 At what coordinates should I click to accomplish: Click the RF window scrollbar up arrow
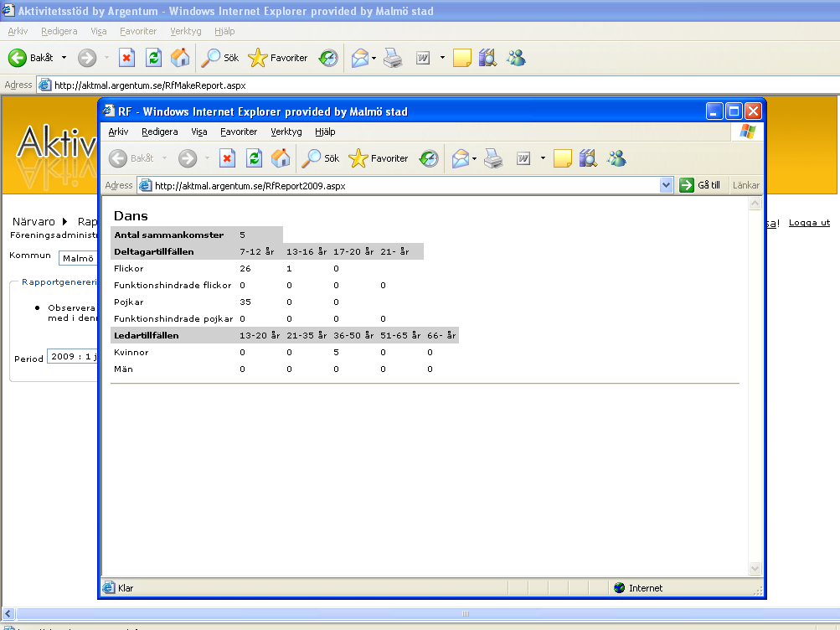click(755, 203)
